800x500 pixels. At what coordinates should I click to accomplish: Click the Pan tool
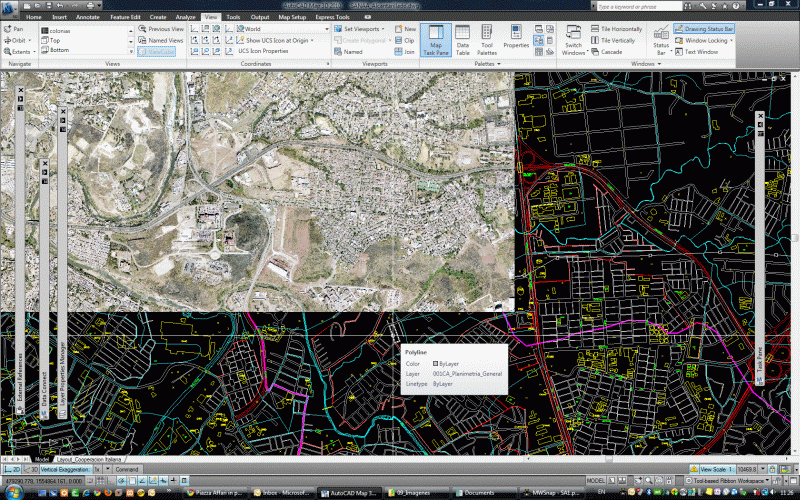(x=14, y=29)
